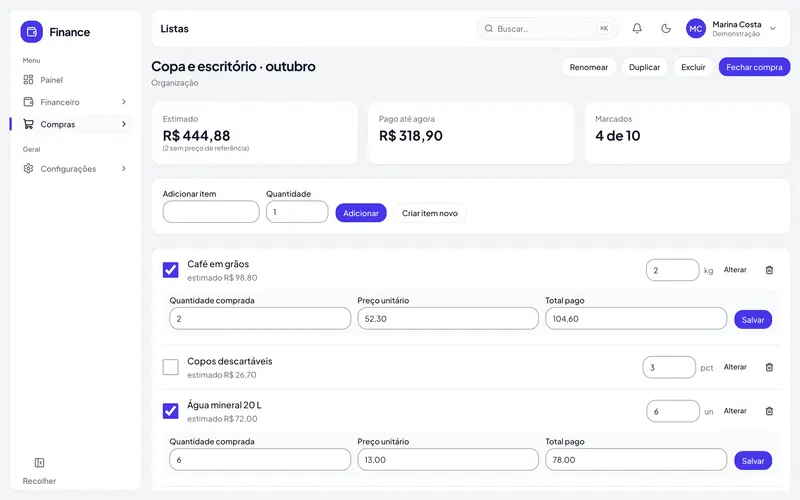Click the Excluir button

pyautogui.click(x=693, y=67)
